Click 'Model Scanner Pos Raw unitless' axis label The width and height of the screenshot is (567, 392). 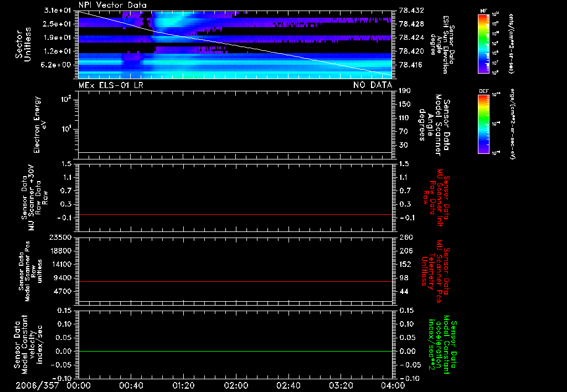[30, 271]
